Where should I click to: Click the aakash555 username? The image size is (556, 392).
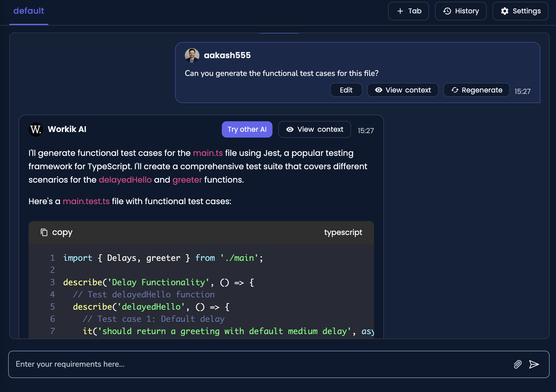click(x=227, y=55)
